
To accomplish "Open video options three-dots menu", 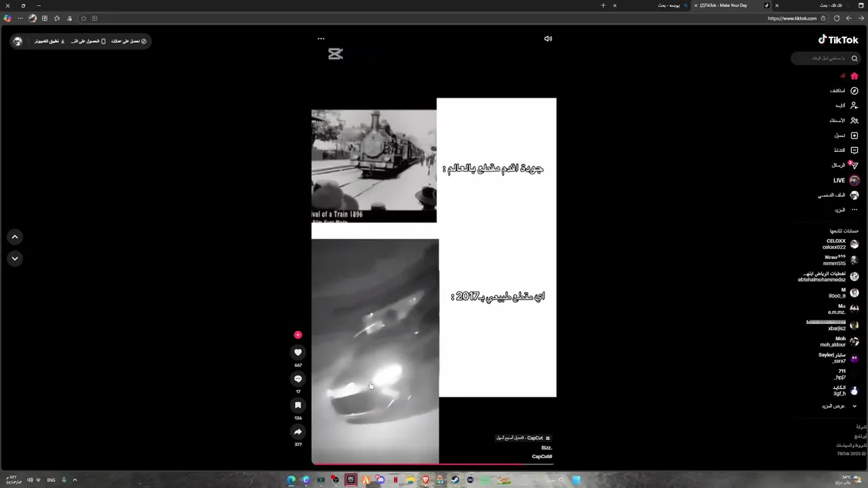I will (321, 39).
